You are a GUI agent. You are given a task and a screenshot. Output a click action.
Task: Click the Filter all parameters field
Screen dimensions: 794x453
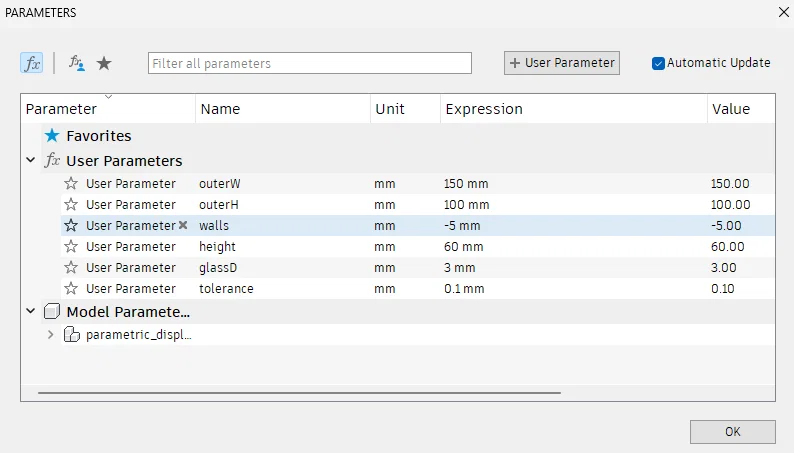point(310,63)
